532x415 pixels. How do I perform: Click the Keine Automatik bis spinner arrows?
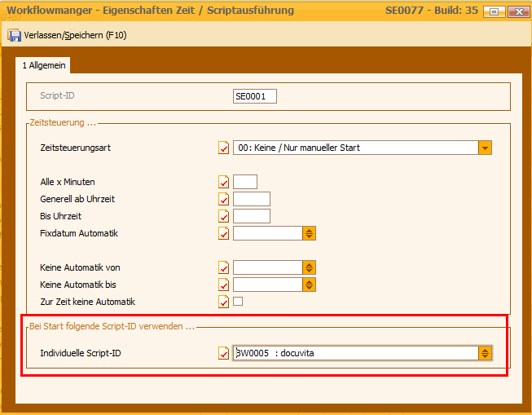coord(309,285)
